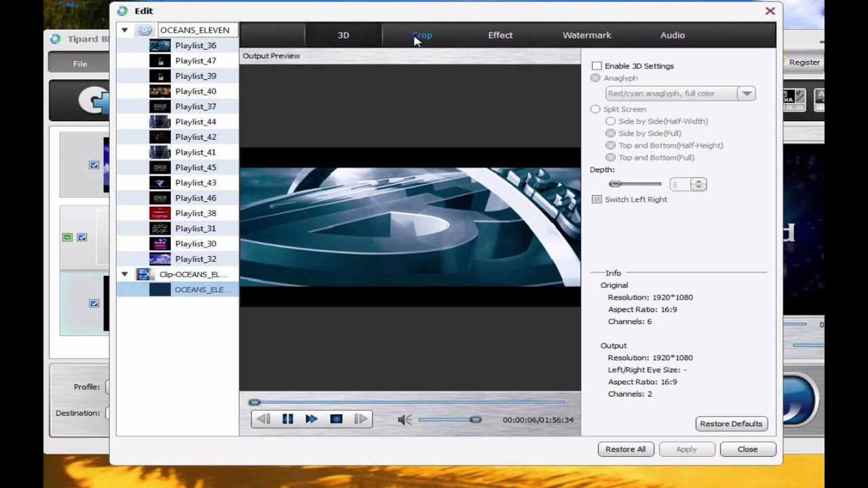868x488 pixels.
Task: Click the green collapse icon in Tipard window
Action: (x=67, y=237)
